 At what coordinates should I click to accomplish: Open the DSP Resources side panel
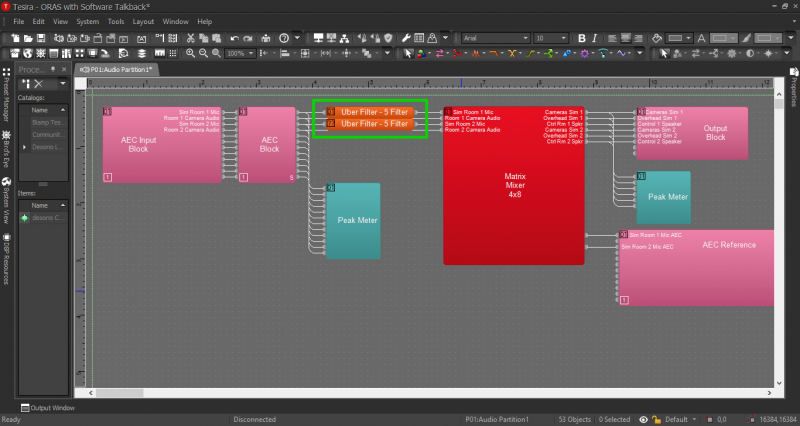[x=6, y=259]
